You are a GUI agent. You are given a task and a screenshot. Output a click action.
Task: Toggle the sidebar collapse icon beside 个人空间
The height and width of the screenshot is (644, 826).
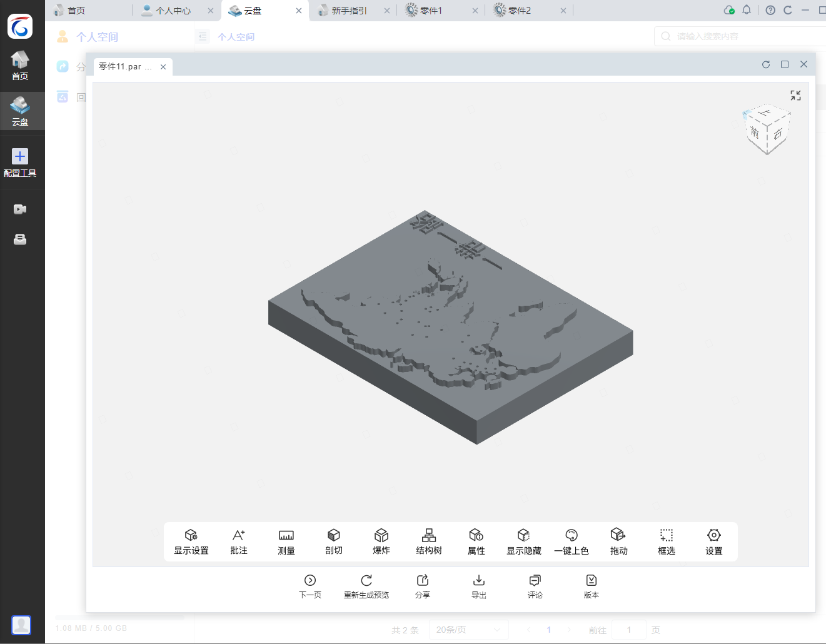[x=203, y=37]
